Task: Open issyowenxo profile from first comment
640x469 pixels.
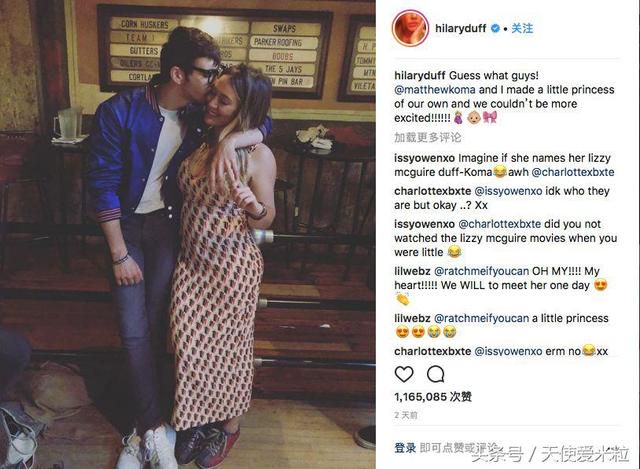Action: coord(424,158)
